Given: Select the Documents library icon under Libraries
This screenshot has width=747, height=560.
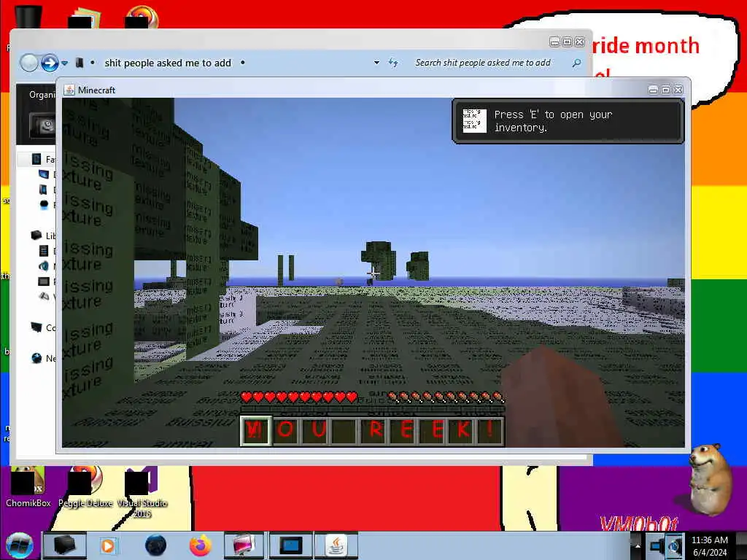Looking at the screenshot, I should [43, 251].
